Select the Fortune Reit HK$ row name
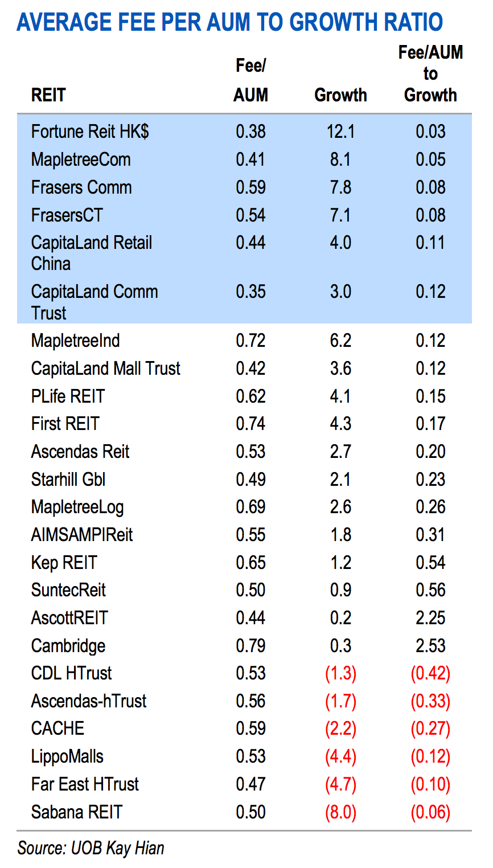Screen dimensions: 493x868 point(90,132)
